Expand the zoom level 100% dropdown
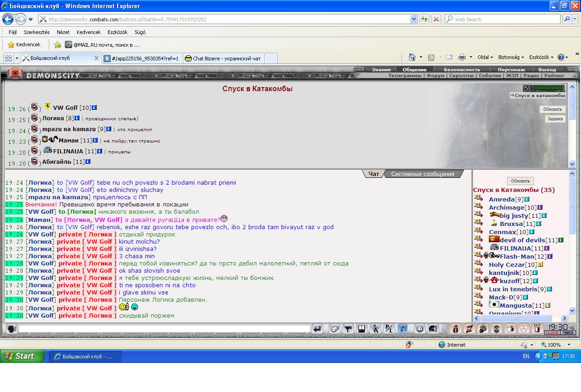Viewport: 581px width, 392px height. [569, 345]
